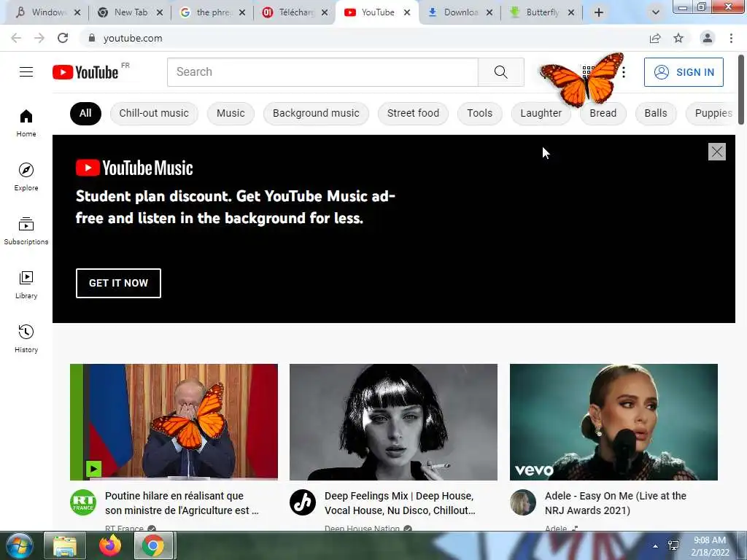
Task: Open Adele Easy On Me title
Action: coord(616,503)
